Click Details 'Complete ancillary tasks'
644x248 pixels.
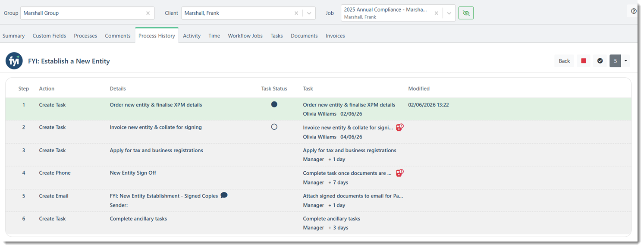(x=138, y=219)
